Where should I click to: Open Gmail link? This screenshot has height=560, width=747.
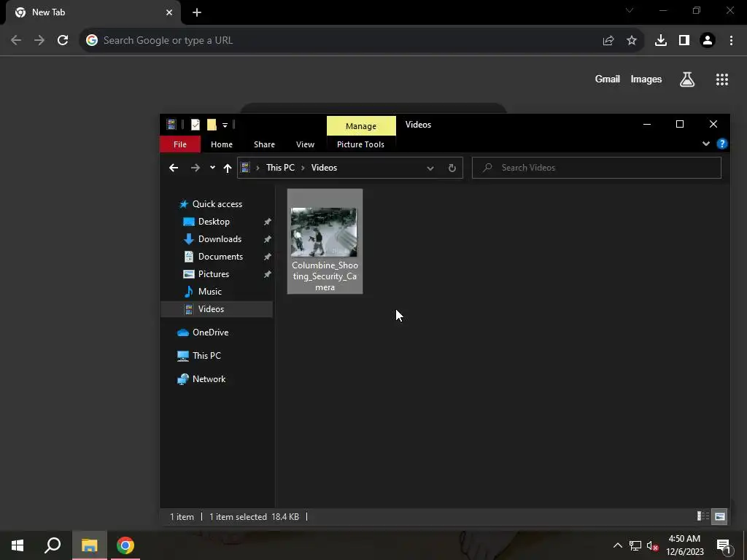608,79
